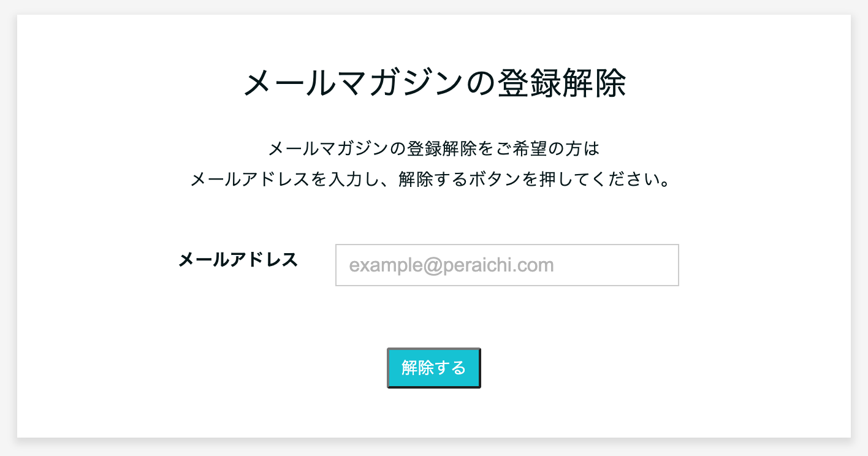Click 登録解除を in the first description line
Viewport: 868px width, 456px height.
(x=449, y=149)
